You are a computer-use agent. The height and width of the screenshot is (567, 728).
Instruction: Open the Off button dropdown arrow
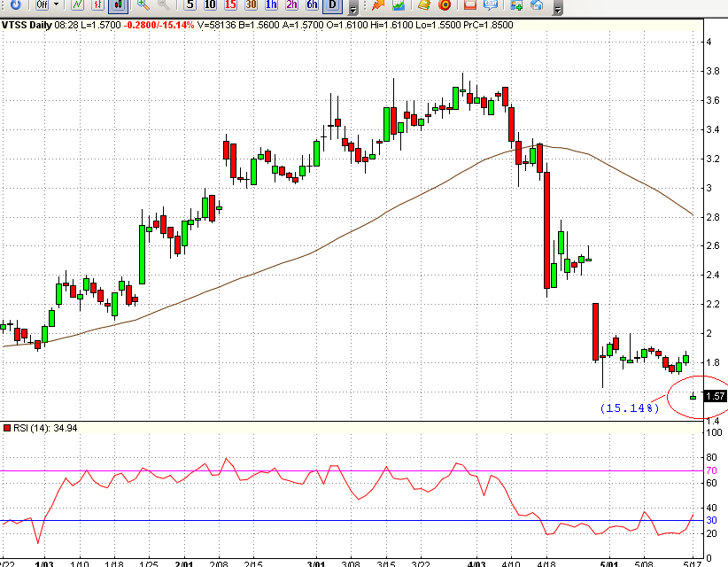(55, 6)
